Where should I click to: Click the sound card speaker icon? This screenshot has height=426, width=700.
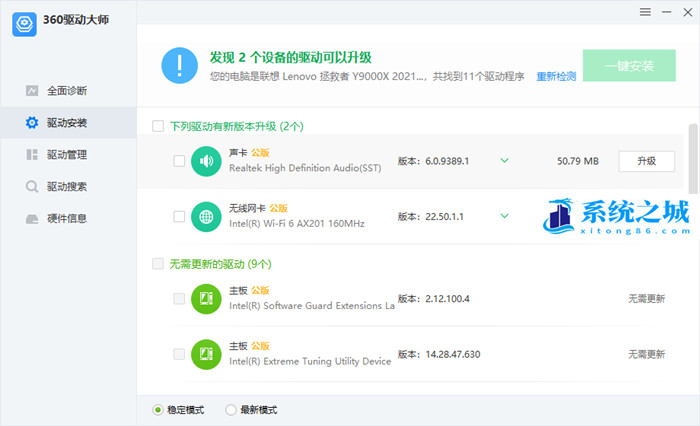click(206, 161)
